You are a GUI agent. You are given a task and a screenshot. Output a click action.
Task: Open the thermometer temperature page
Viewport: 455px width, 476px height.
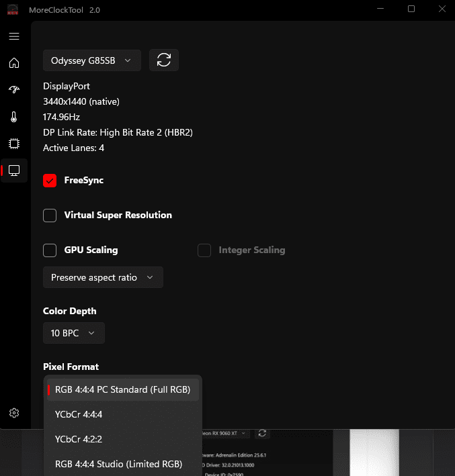pyautogui.click(x=14, y=117)
